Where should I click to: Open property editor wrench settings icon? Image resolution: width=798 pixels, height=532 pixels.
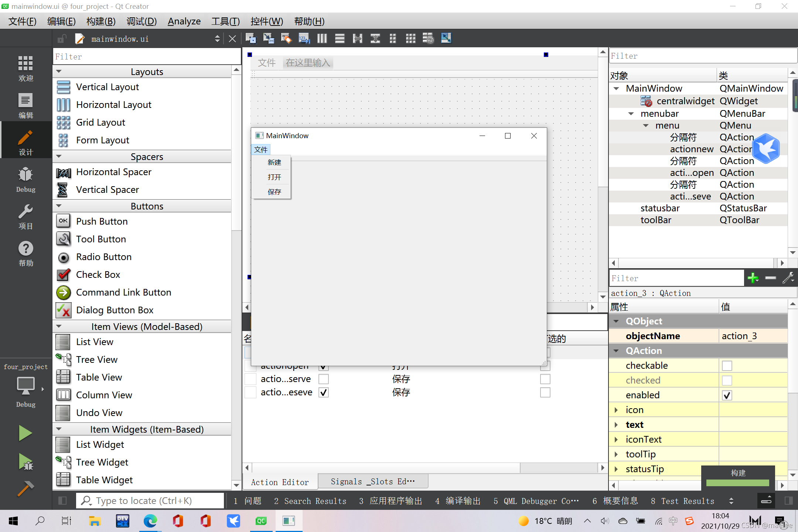pos(788,278)
